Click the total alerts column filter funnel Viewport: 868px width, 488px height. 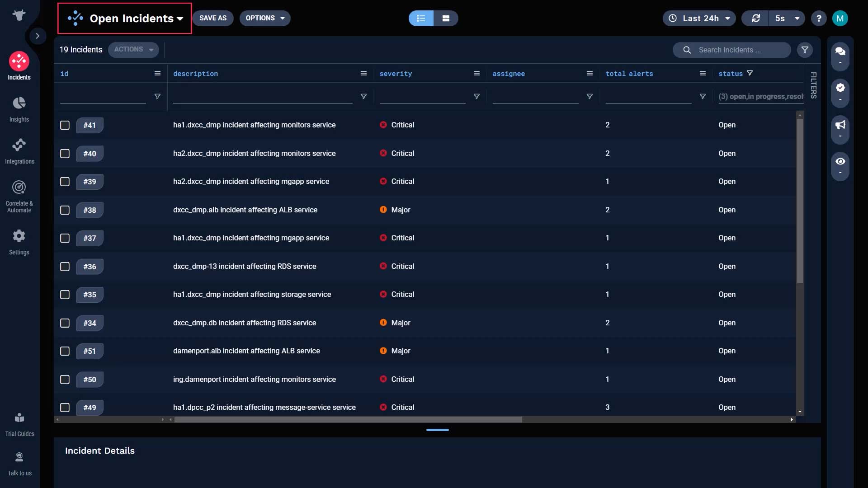(x=703, y=96)
